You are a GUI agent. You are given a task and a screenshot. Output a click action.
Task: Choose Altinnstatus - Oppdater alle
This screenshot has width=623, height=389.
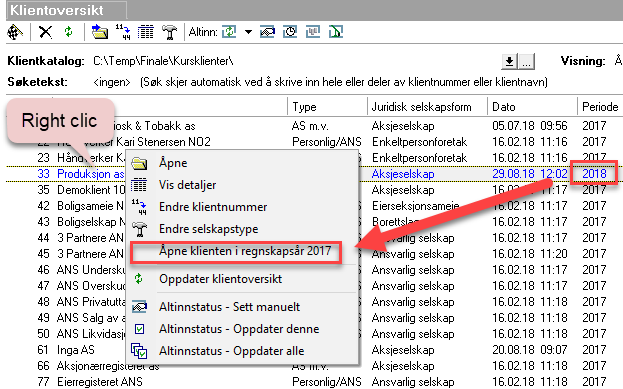[242, 351]
